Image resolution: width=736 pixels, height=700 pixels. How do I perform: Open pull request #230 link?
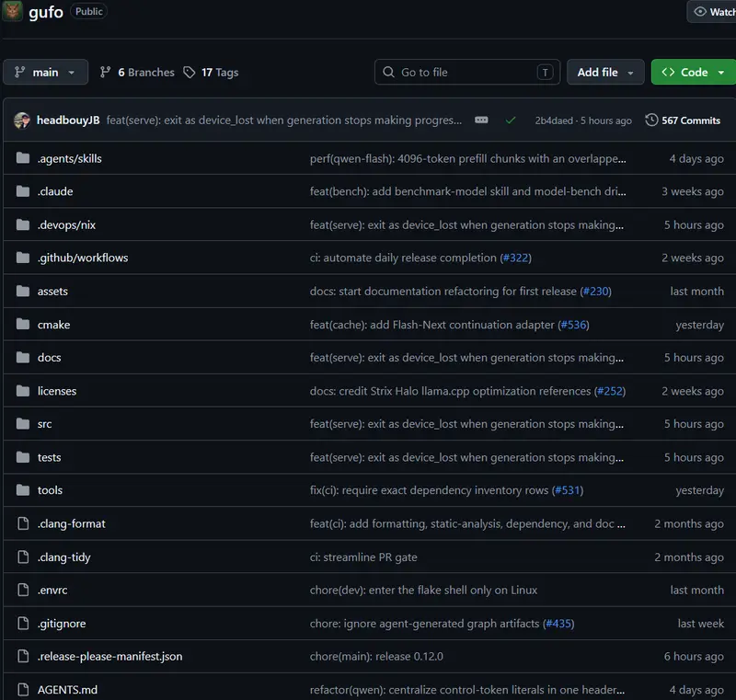click(x=595, y=292)
